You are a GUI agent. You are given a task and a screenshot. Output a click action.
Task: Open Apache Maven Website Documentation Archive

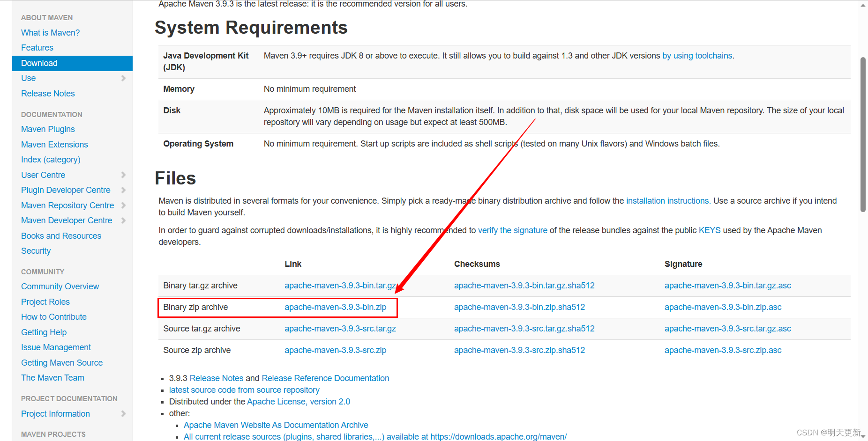coord(276,425)
